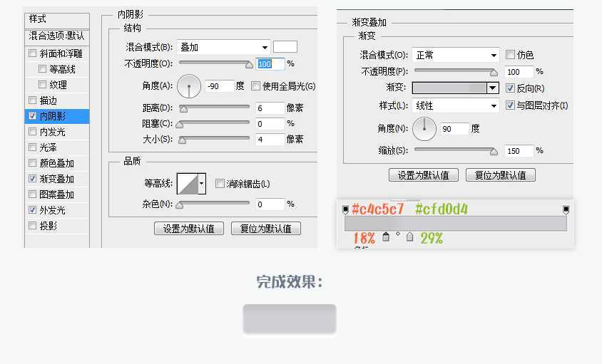The width and height of the screenshot is (602, 364).
Task: Click the contour curve thumbnail
Action: click(188, 184)
